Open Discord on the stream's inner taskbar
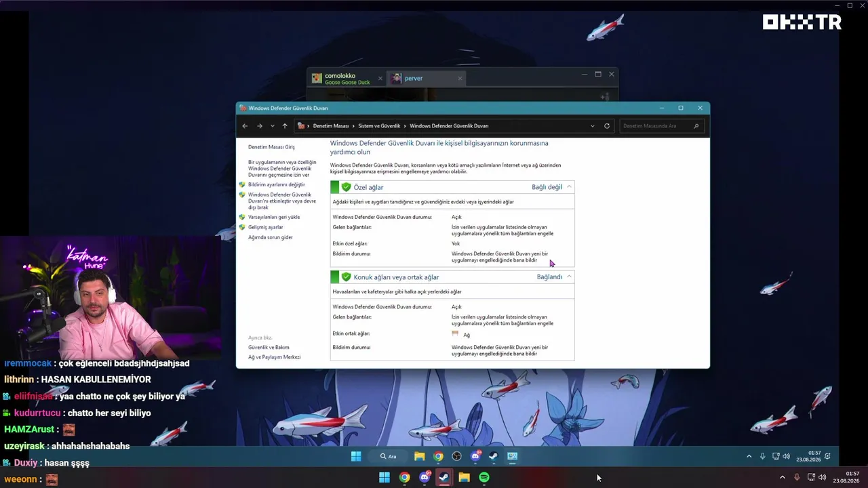 pos(475,456)
